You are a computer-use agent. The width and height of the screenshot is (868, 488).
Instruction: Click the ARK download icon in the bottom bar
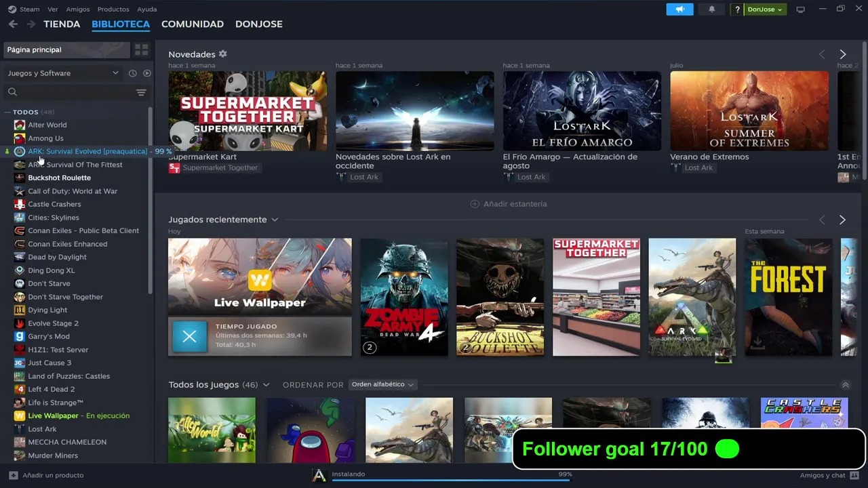pyautogui.click(x=319, y=475)
